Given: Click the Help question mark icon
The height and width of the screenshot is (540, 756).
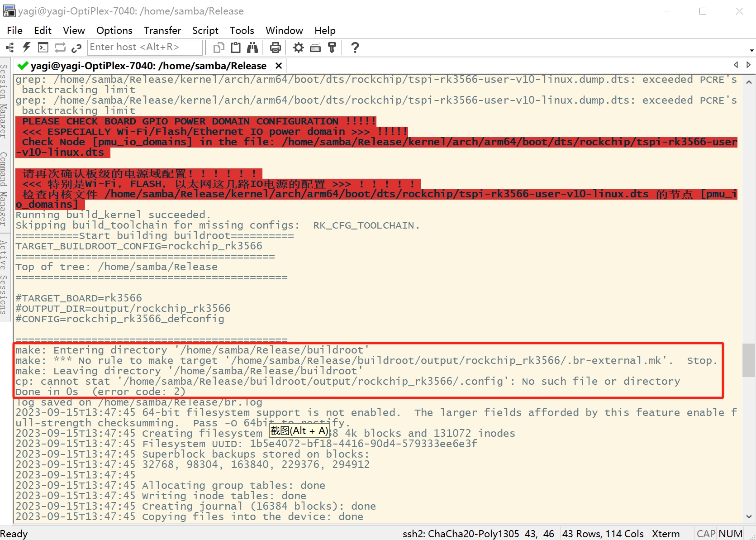Looking at the screenshot, I should 355,48.
